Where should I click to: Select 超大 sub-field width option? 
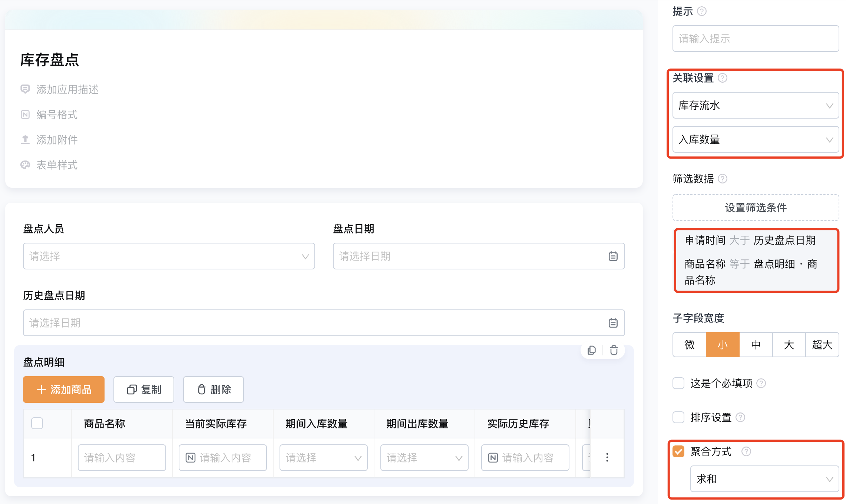click(x=822, y=345)
